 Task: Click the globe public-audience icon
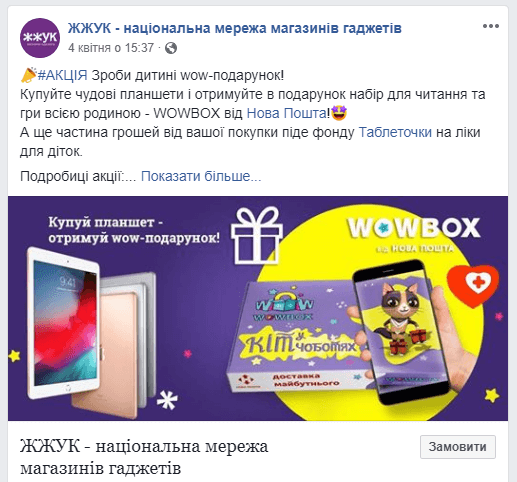(x=171, y=48)
